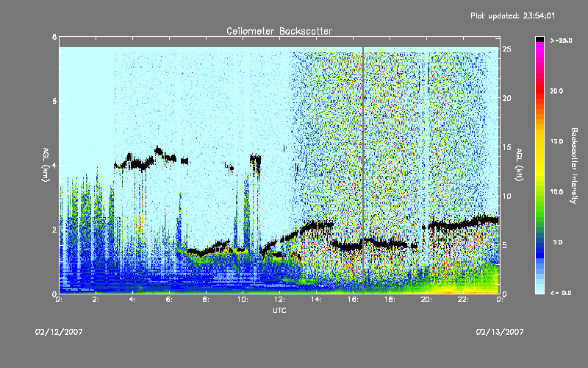Image resolution: width=588 pixels, height=368 pixels.
Task: Click the Ceilometer Backscatter plot title
Action: click(279, 31)
